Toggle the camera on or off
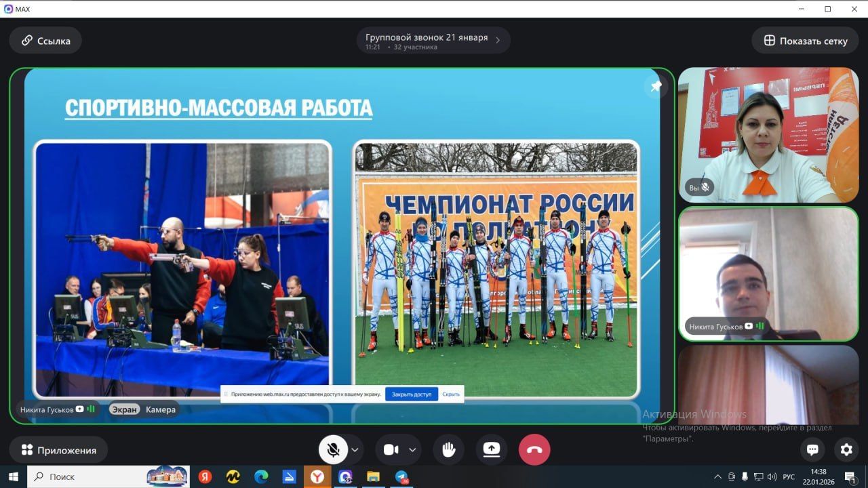Screen dimensions: 868x488 tap(391, 449)
